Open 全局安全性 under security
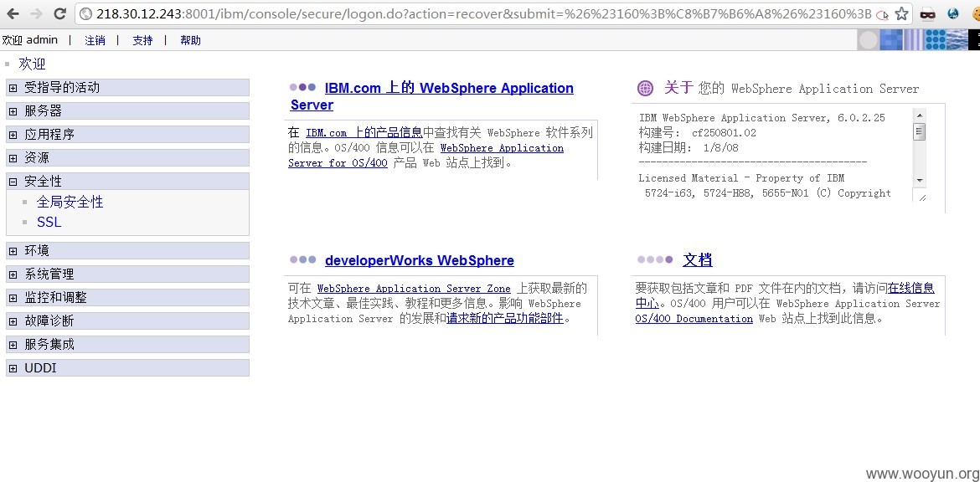 [70, 202]
